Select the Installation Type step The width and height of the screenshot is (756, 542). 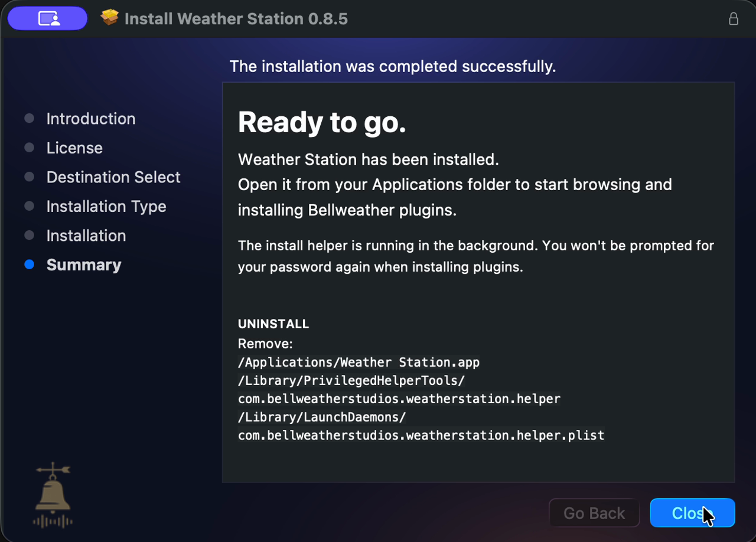pos(106,207)
